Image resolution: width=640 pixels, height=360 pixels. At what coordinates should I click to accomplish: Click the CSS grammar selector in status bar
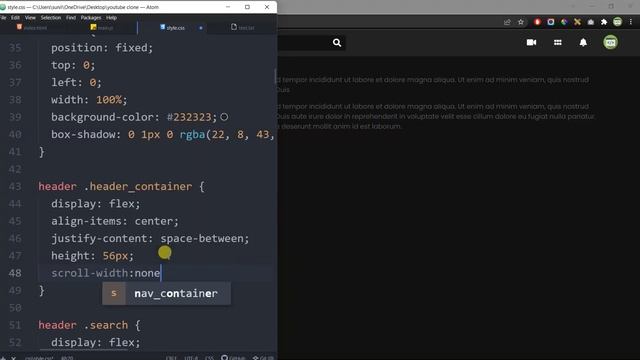coord(209,358)
